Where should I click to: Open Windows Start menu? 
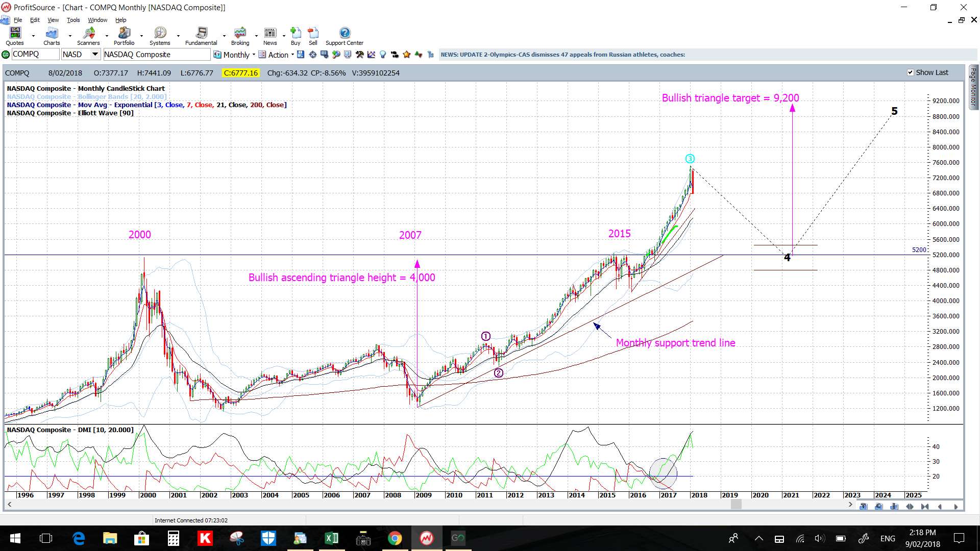click(15, 538)
